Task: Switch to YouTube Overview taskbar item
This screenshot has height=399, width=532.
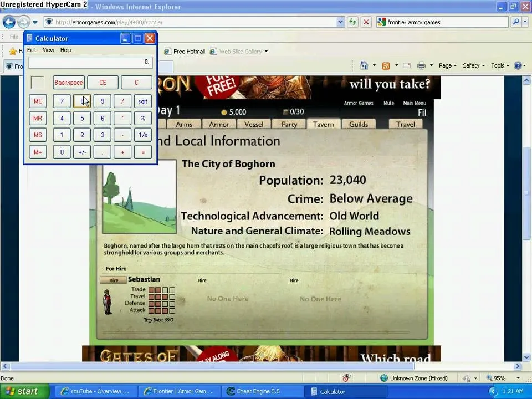Action: point(95,392)
